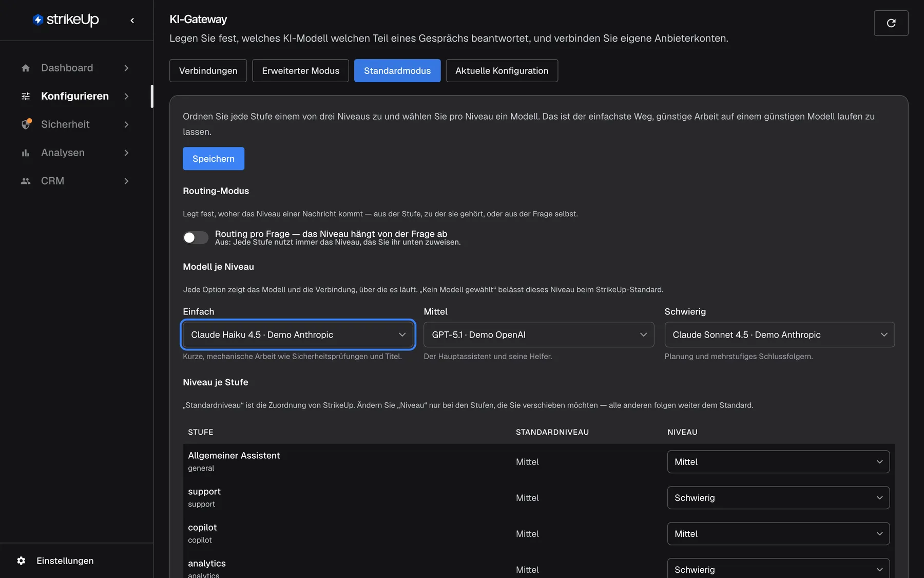Image resolution: width=924 pixels, height=578 pixels.
Task: Click the Einstellungen gear icon
Action: (21, 561)
